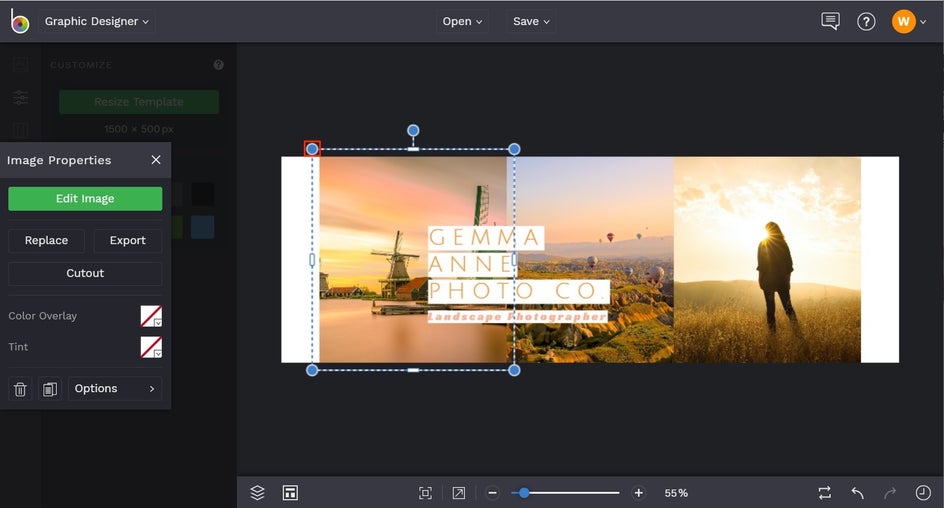
Task: Click the feedback chat bubble icon
Action: coord(830,21)
